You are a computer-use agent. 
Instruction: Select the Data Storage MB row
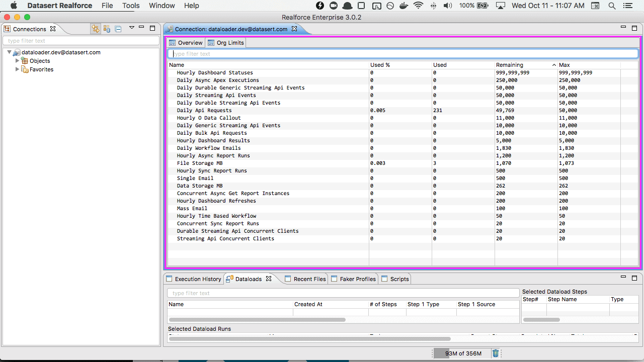(403, 186)
